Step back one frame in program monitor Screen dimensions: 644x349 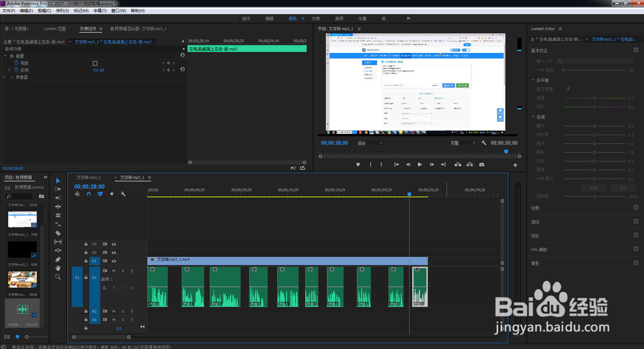[408, 165]
